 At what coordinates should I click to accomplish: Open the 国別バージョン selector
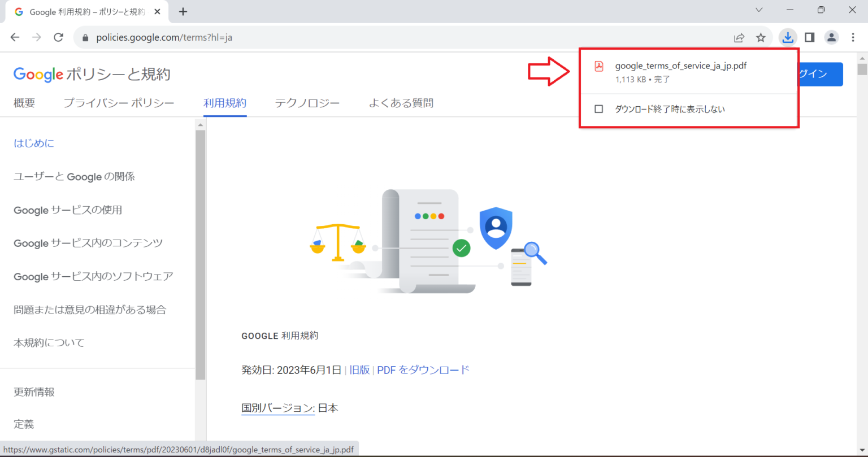[277, 408]
